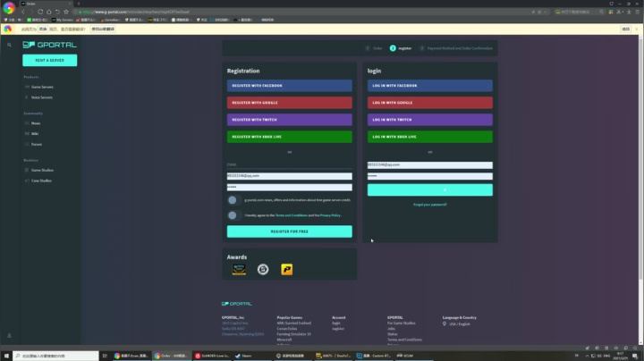Bookmark page with the star icon

(x=66, y=12)
